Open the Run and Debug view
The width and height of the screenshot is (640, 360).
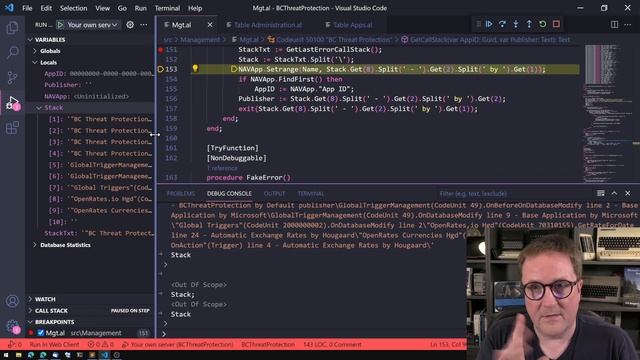click(12, 102)
